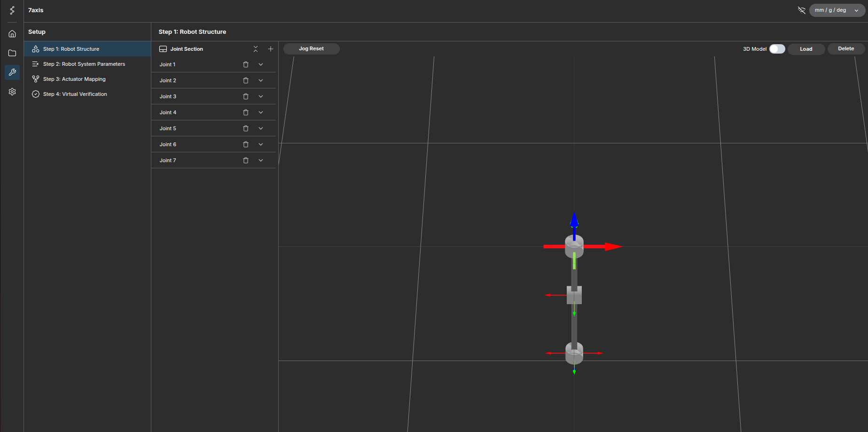Open Step 4: Virtual Verification

75,94
